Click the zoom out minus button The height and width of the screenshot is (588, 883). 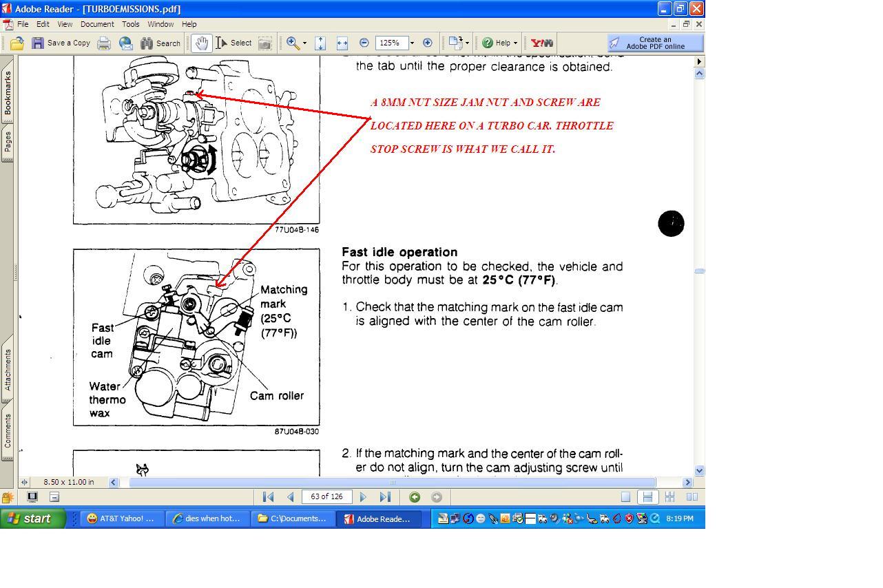tap(364, 43)
